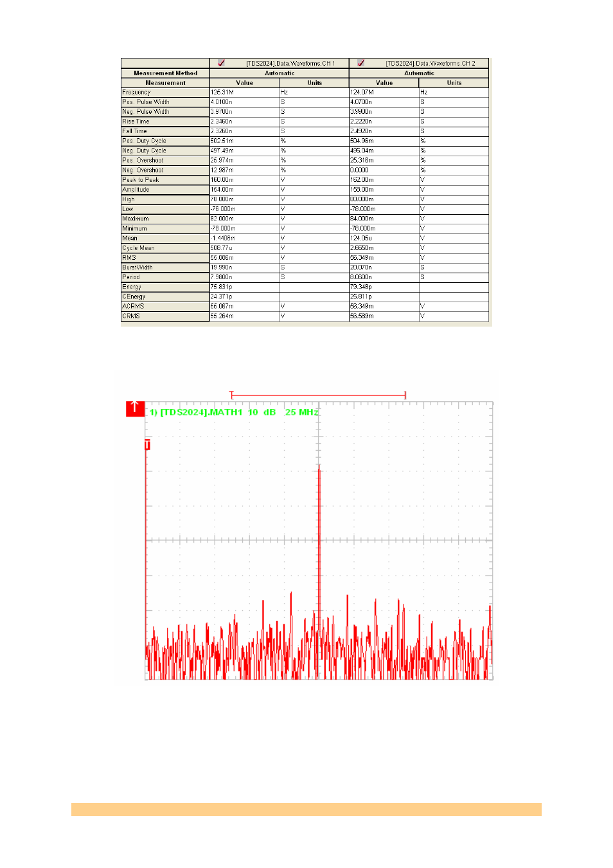This screenshot has width=613, height=868.
Task: Select the Measurement Method header cell
Action: coord(165,73)
